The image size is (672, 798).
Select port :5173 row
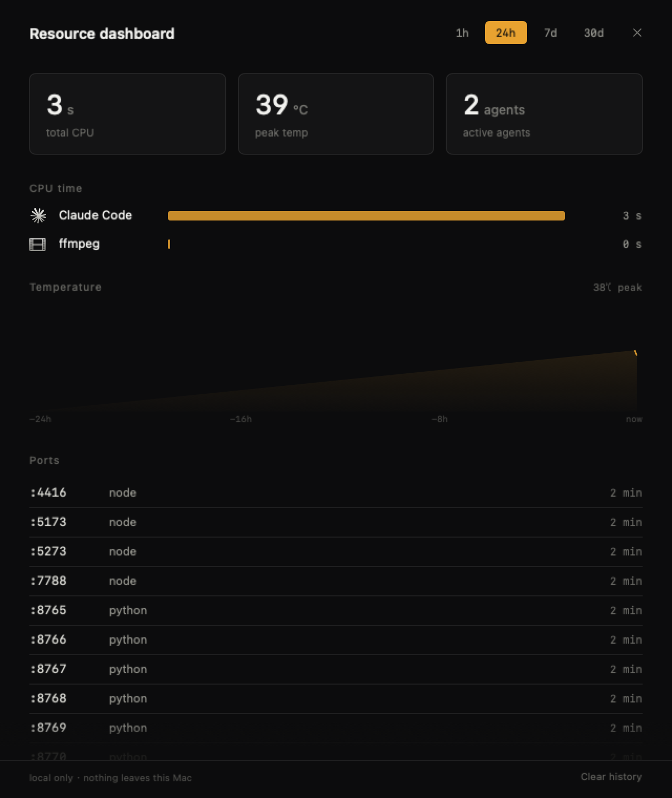[336, 522]
